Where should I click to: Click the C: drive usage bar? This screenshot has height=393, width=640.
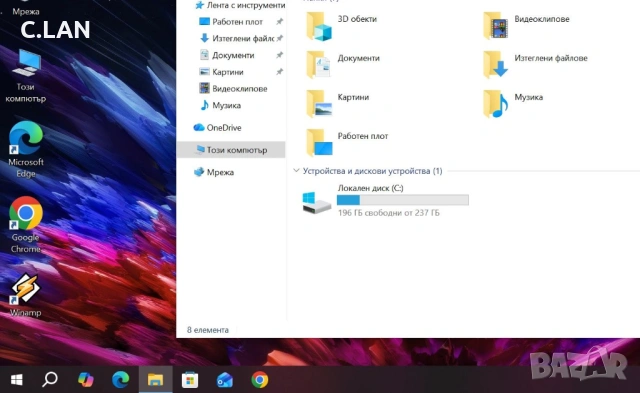pos(402,200)
